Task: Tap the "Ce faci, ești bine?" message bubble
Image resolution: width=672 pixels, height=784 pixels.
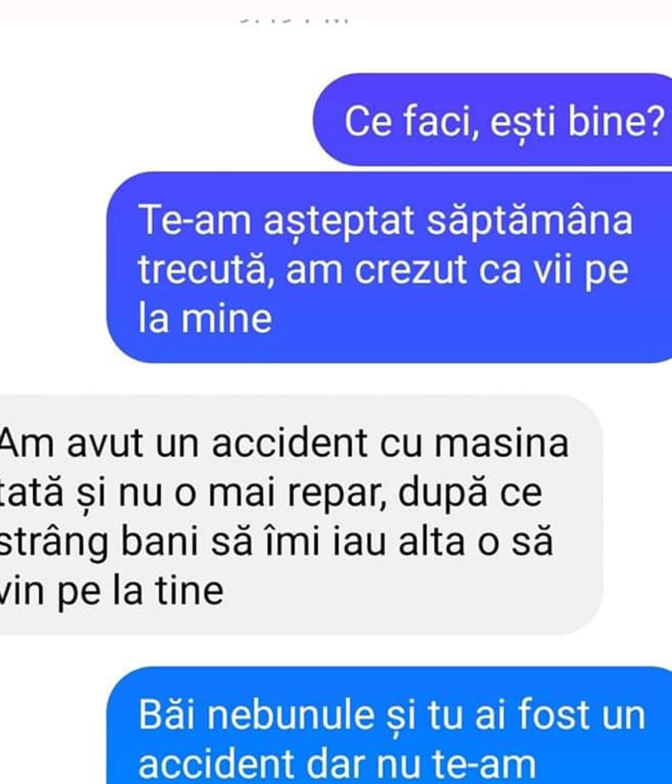Action: tap(492, 120)
